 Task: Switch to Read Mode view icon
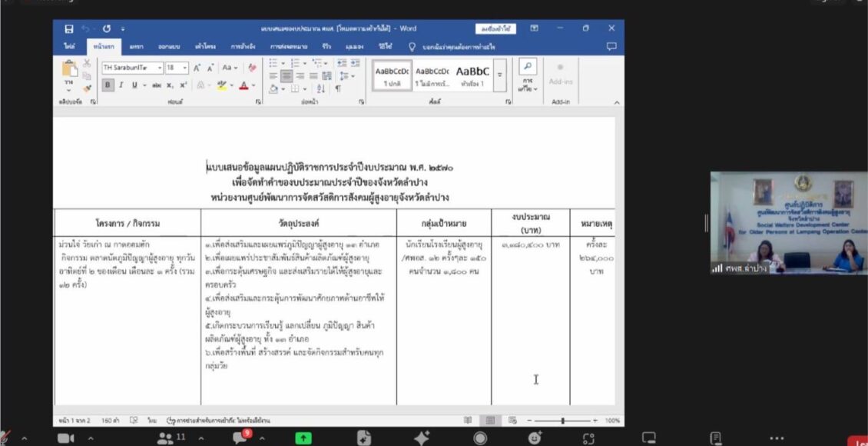pyautogui.click(x=469, y=421)
